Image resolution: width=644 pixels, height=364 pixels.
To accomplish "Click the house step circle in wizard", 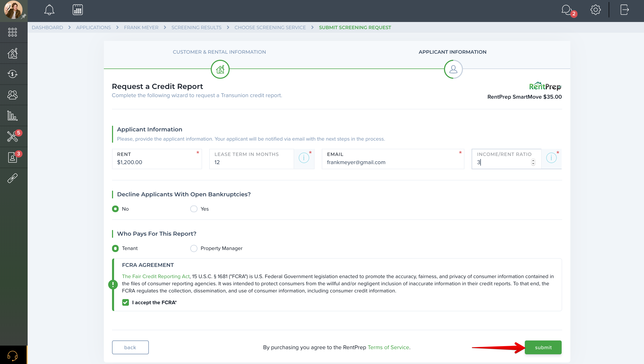I will [220, 69].
